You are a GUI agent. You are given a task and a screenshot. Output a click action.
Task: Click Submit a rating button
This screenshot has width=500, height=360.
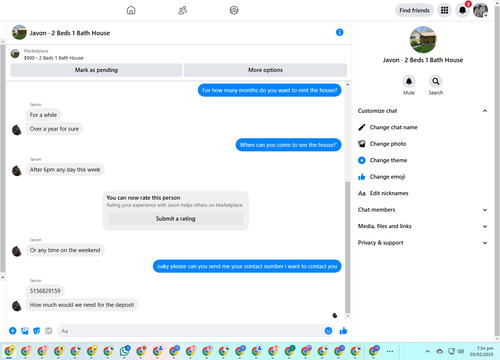(x=176, y=219)
